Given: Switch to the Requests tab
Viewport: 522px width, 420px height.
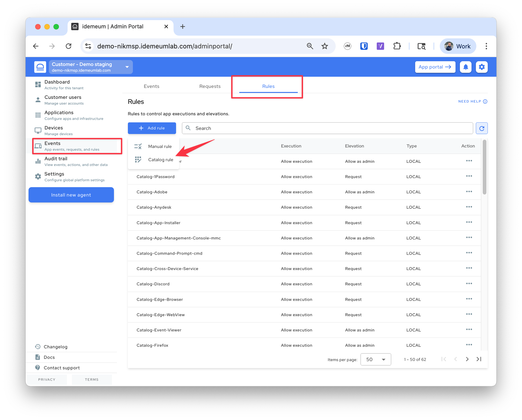Looking at the screenshot, I should click(210, 86).
